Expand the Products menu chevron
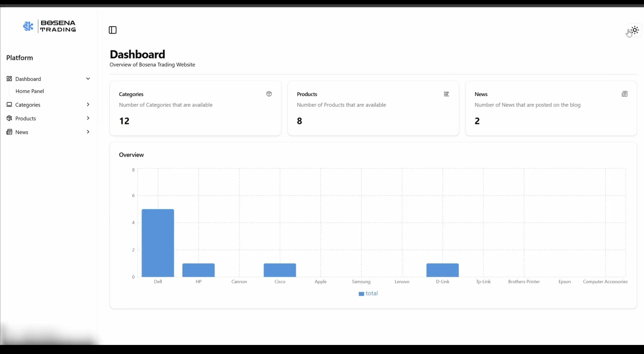 coord(88,118)
